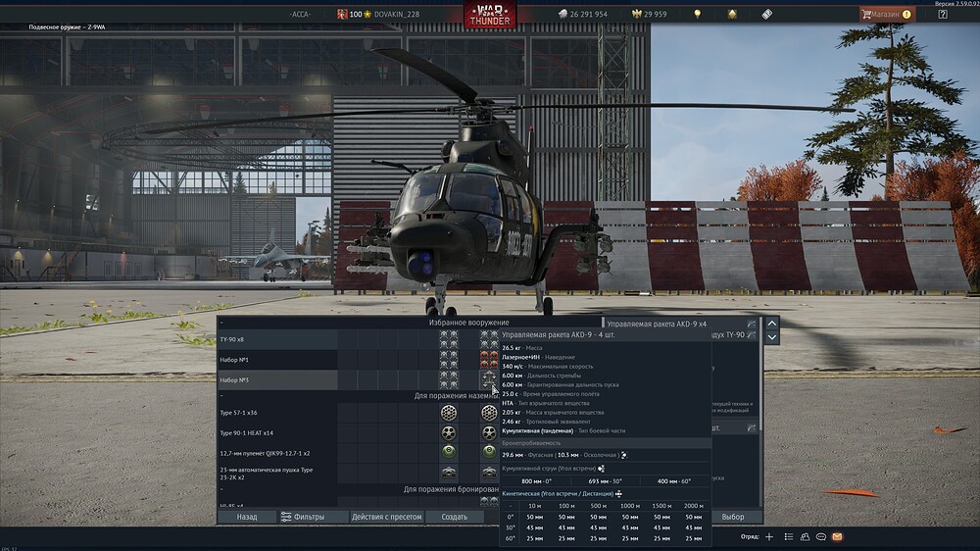Click left machine gun icon in 12,7-мм row
980x551 pixels.
click(x=448, y=452)
